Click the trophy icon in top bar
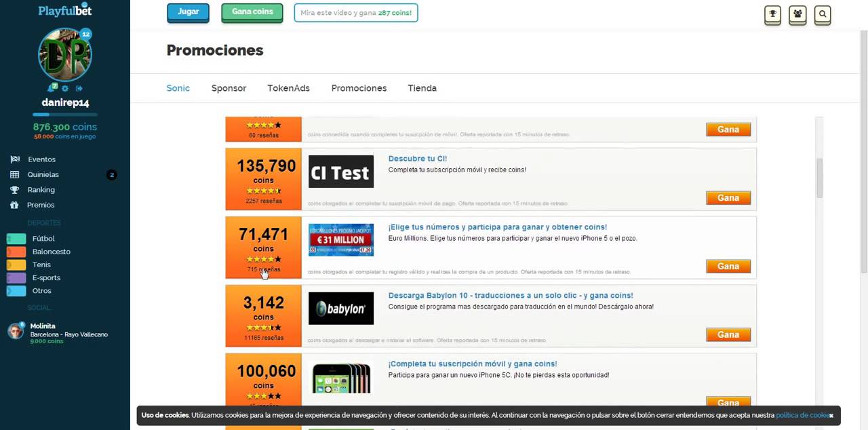Screen dimensions: 868x430 click(772, 14)
